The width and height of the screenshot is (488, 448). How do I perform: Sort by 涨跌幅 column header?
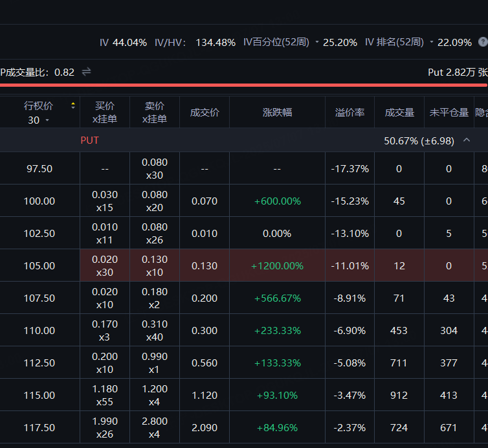277,112
